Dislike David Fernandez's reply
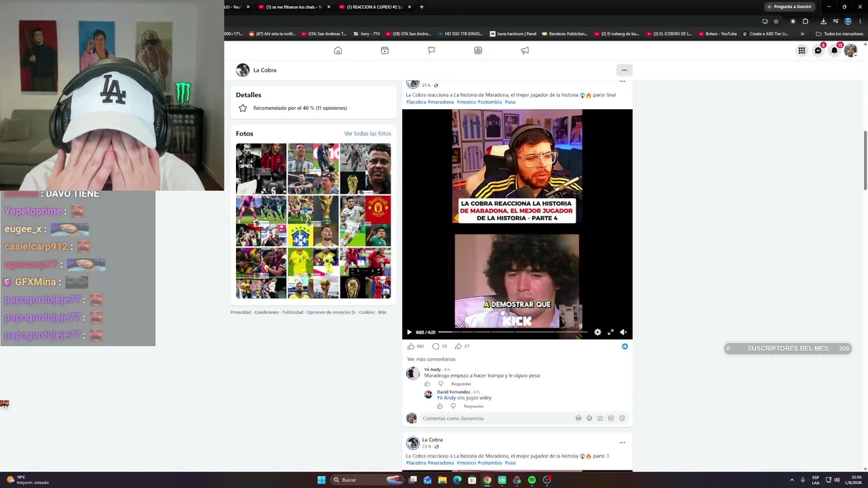 coord(453,406)
